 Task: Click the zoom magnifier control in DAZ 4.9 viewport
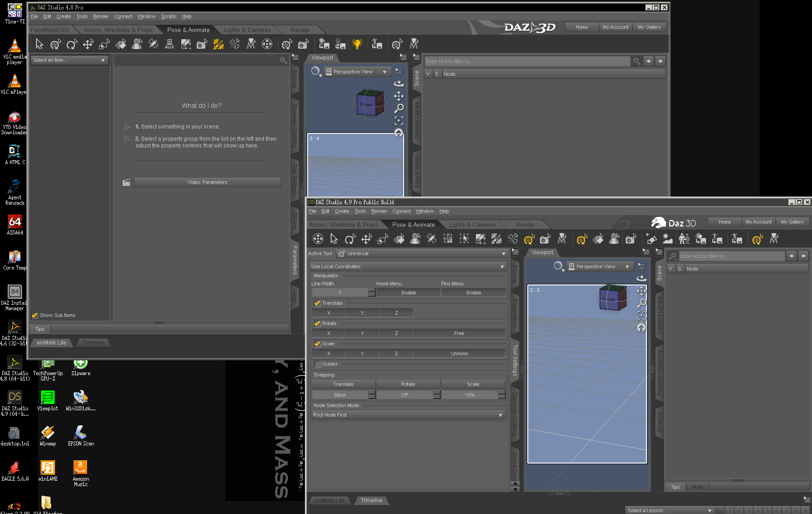pyautogui.click(x=641, y=303)
